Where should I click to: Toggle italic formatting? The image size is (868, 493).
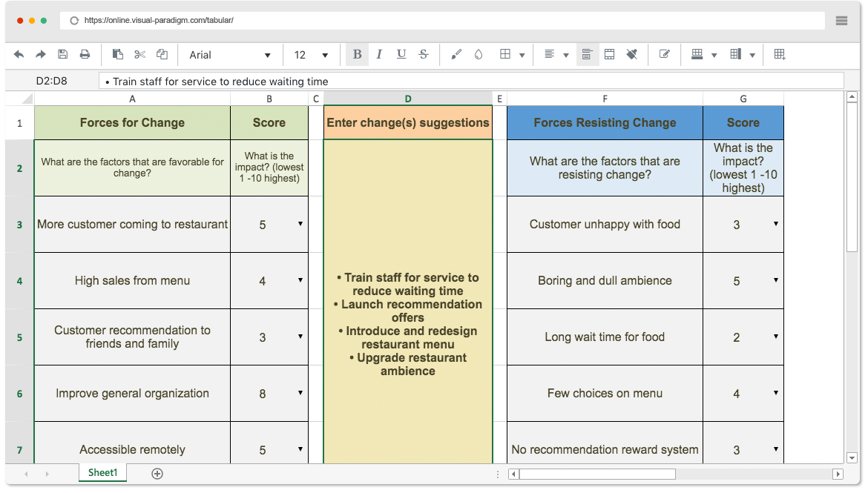pyautogui.click(x=379, y=54)
